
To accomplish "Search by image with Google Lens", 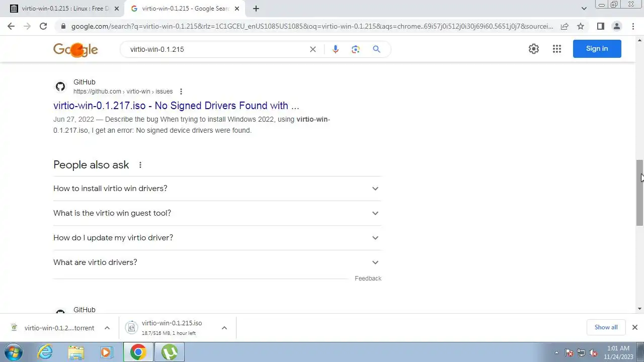I will click(x=356, y=49).
